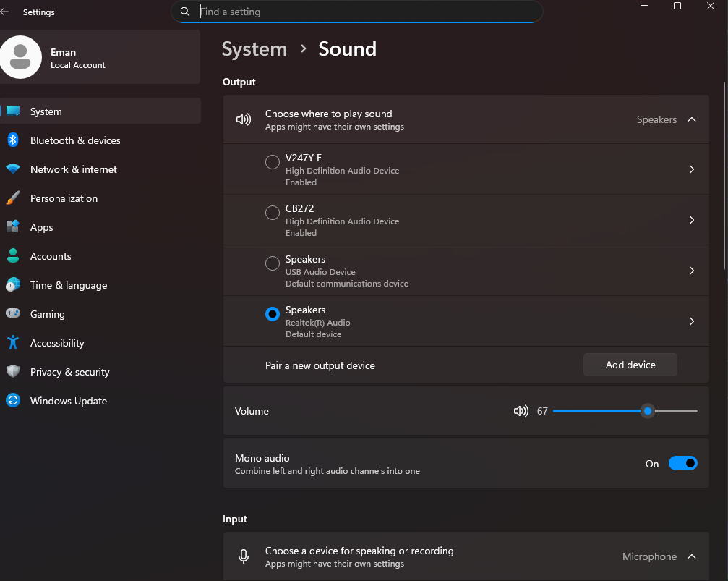Image resolution: width=728 pixels, height=581 pixels.
Task: Click the Network wifi icon in sidebar
Action: click(13, 169)
